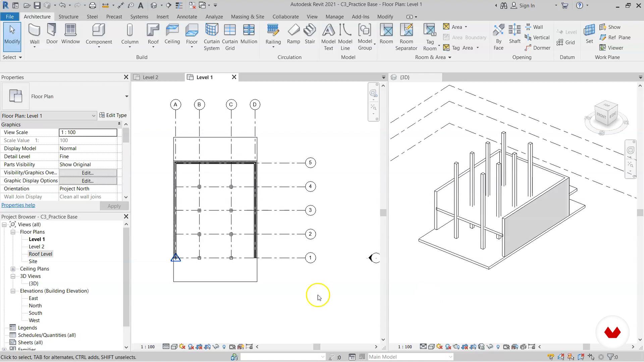Click the Save icon in quick access toolbar
The image size is (644, 362).
(37, 5)
